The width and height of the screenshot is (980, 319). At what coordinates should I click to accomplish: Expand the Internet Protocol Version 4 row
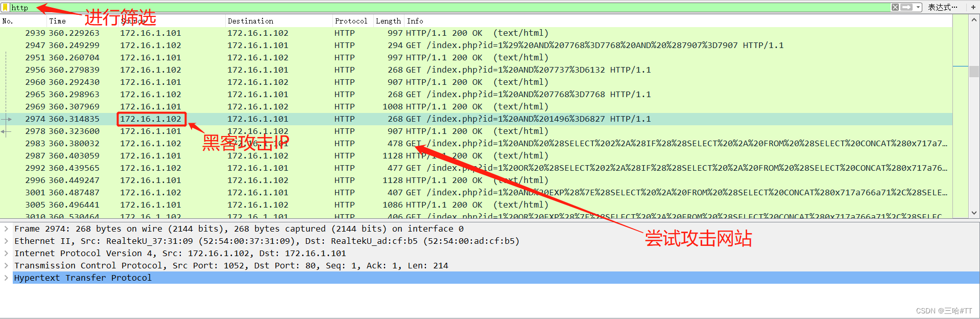tap(6, 253)
